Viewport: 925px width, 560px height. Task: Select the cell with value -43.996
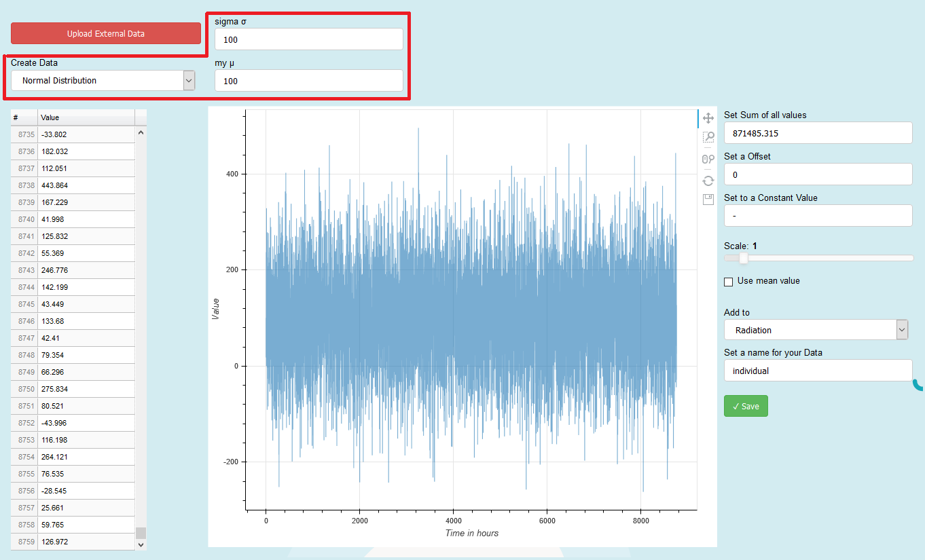[x=86, y=423]
